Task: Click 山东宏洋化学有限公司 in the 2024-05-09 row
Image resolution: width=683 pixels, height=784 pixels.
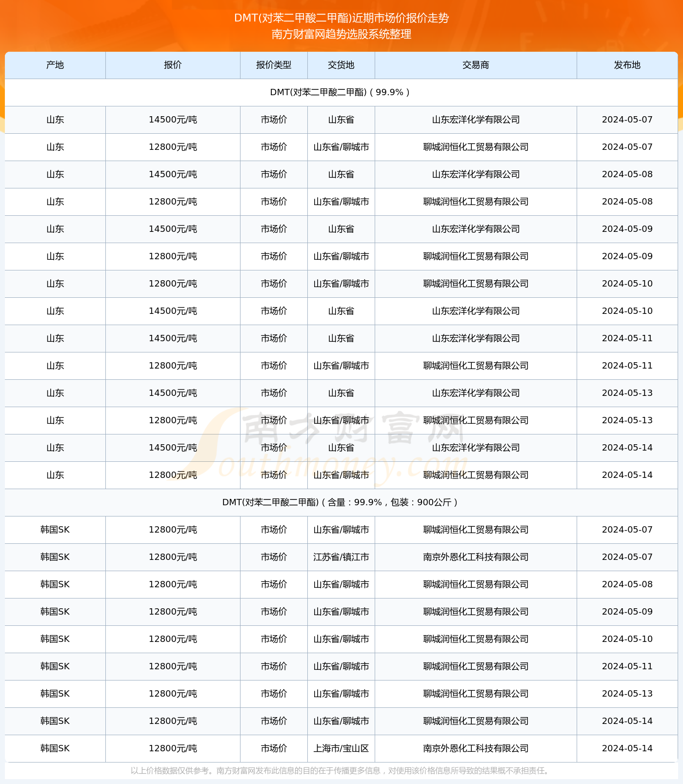Action: pos(476,229)
